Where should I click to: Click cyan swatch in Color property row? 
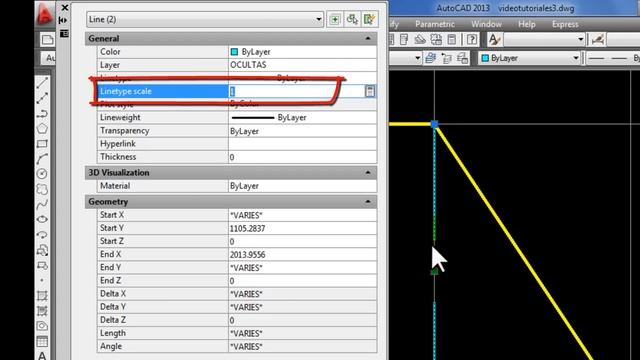click(x=234, y=52)
